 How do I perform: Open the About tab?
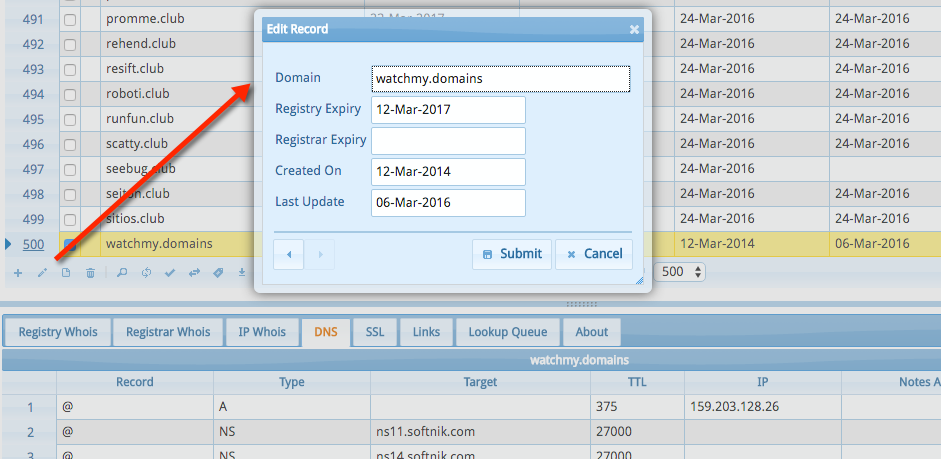pos(592,332)
